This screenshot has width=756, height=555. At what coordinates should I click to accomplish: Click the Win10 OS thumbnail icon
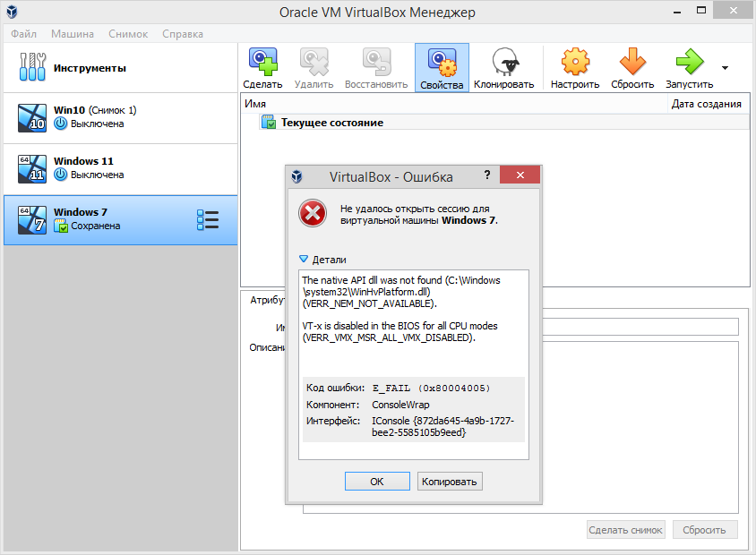pos(32,118)
